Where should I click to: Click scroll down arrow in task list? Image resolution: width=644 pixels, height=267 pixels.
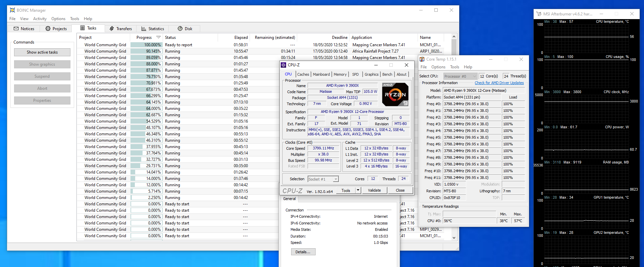coord(454,238)
